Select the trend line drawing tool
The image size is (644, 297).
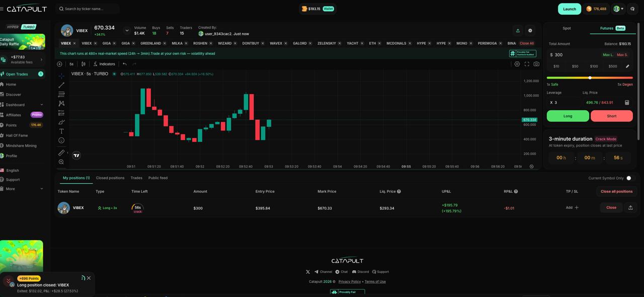point(61,85)
